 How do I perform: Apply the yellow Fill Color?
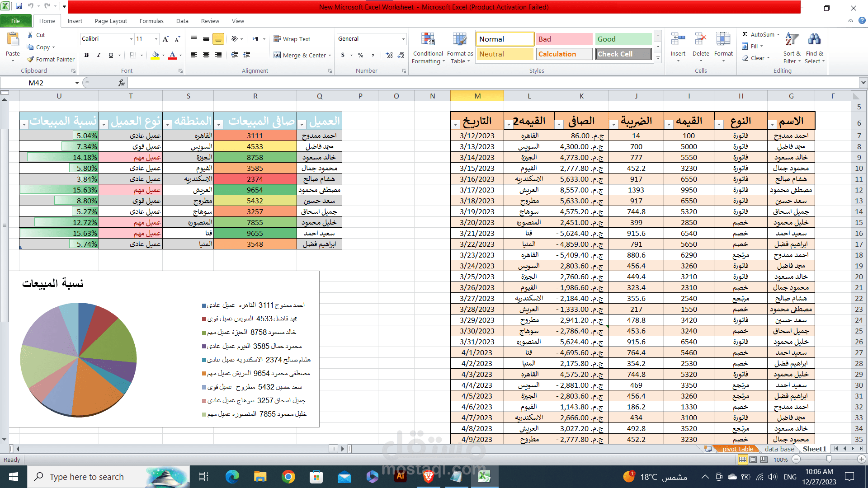(155, 55)
